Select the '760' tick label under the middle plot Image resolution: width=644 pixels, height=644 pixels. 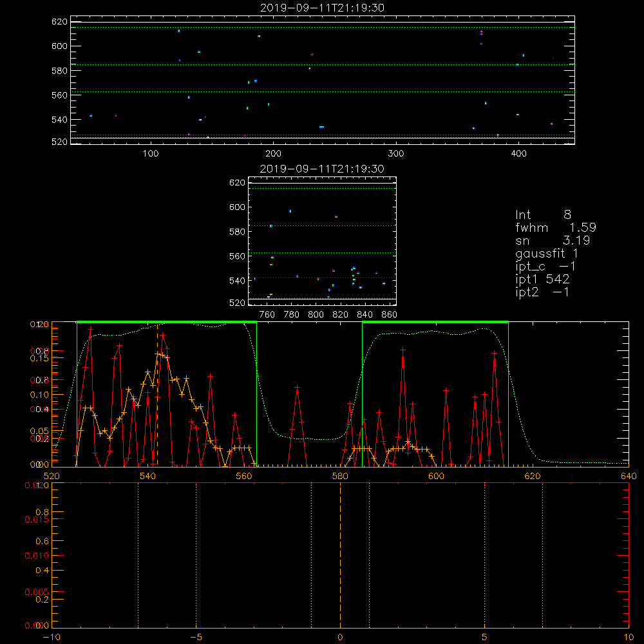[x=267, y=315]
